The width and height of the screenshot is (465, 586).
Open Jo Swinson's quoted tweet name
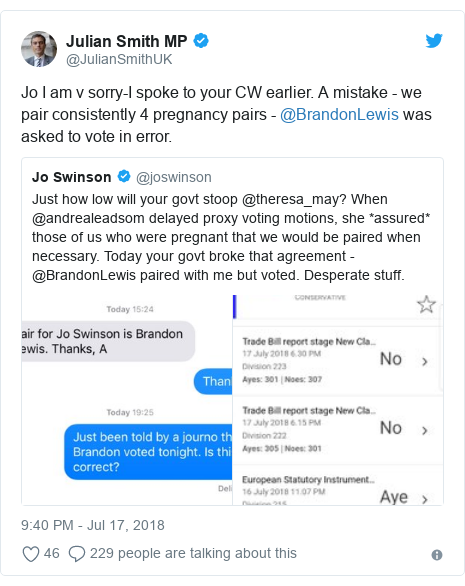[x=72, y=177]
